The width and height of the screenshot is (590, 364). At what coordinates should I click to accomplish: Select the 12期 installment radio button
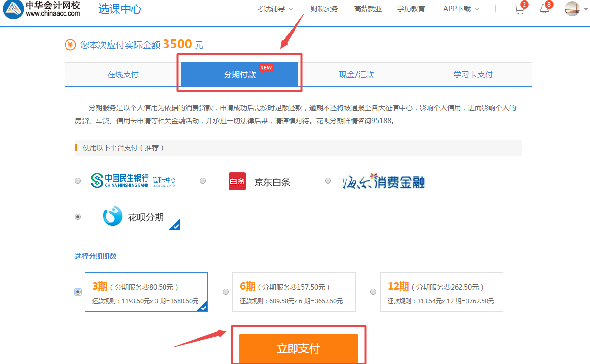click(x=373, y=292)
